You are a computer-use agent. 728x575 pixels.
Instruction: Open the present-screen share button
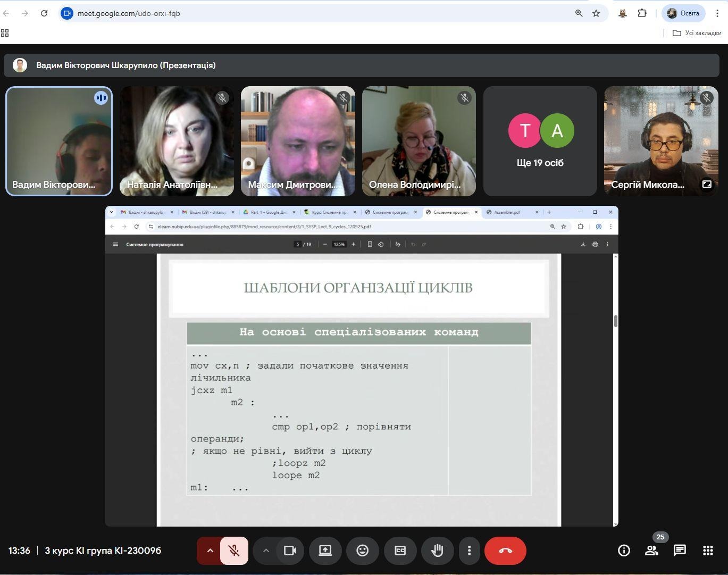(325, 551)
